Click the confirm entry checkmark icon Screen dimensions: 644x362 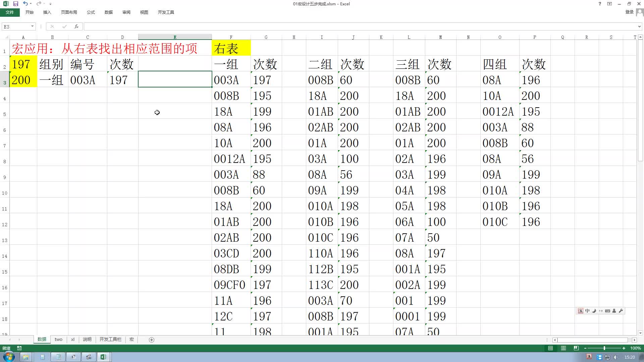pos(64,26)
